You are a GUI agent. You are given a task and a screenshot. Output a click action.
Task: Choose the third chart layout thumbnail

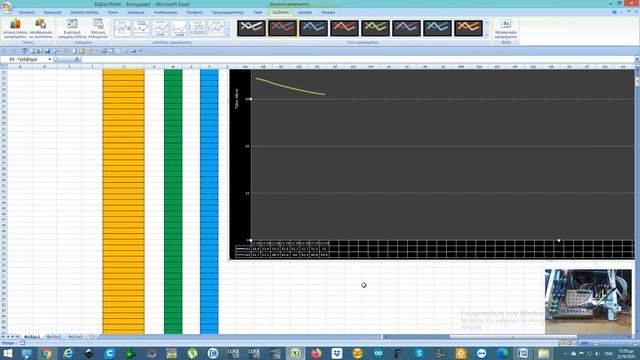[160, 29]
